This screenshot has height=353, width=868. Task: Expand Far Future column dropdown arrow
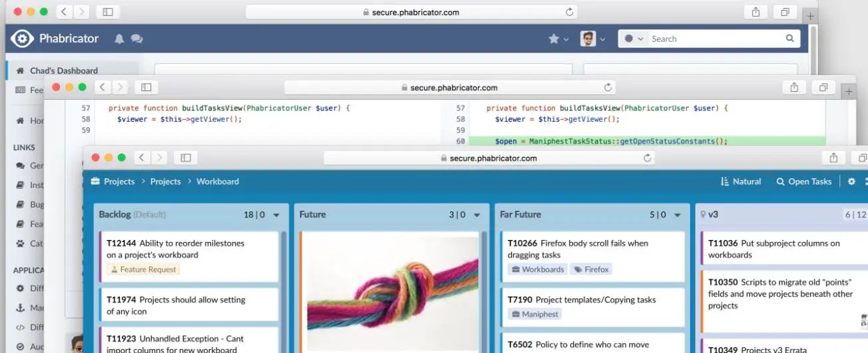click(x=678, y=215)
